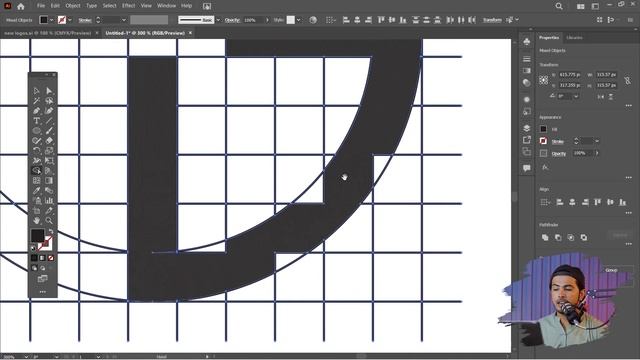This screenshot has width=640, height=360.
Task: Click the Minus Front pathfinder icon
Action: point(558,237)
